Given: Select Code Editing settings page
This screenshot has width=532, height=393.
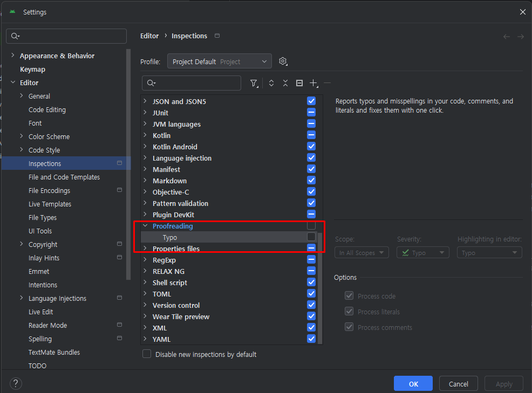Looking at the screenshot, I should pos(47,110).
